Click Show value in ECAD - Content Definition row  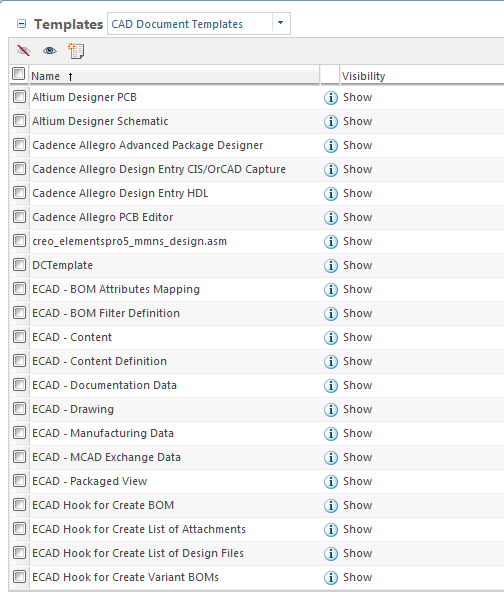357,361
